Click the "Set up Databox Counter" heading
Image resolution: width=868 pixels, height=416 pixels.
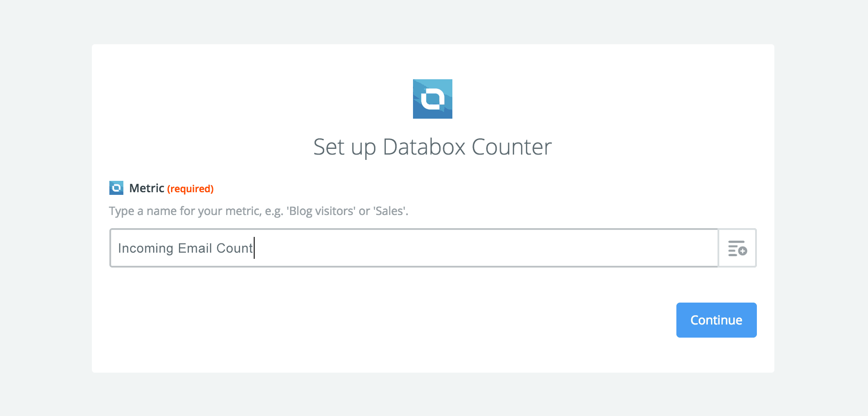tap(432, 147)
